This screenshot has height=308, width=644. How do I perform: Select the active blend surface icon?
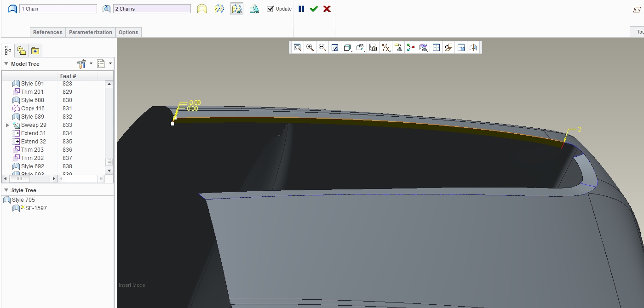coord(237,9)
